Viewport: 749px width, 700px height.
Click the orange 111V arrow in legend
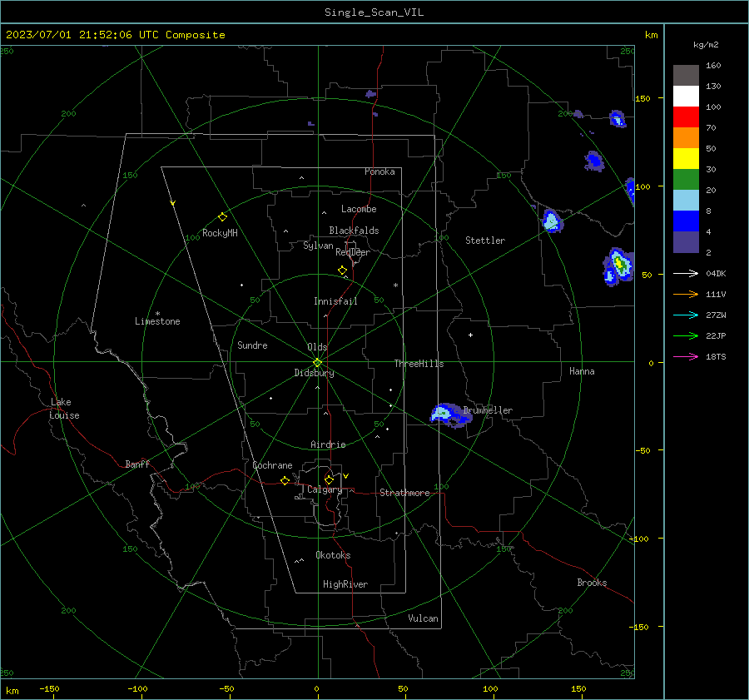click(x=686, y=295)
